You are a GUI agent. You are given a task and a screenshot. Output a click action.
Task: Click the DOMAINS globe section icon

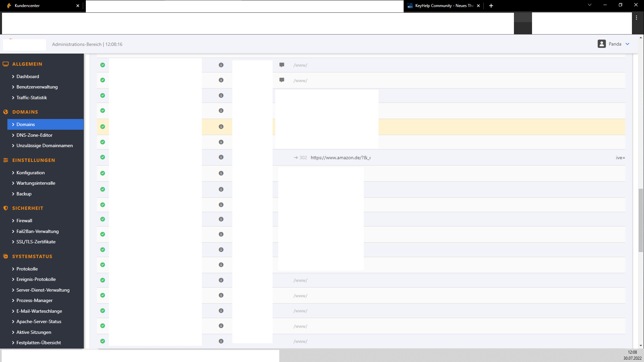pos(6,112)
